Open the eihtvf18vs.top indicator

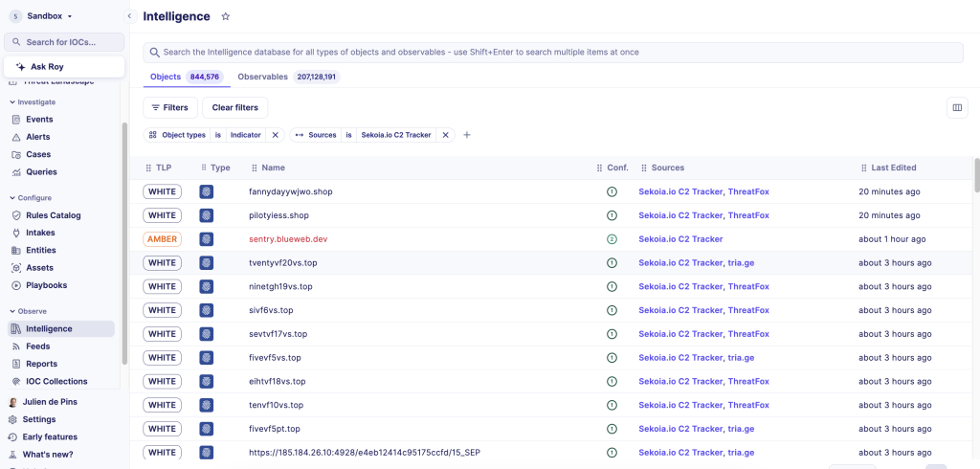(x=278, y=382)
